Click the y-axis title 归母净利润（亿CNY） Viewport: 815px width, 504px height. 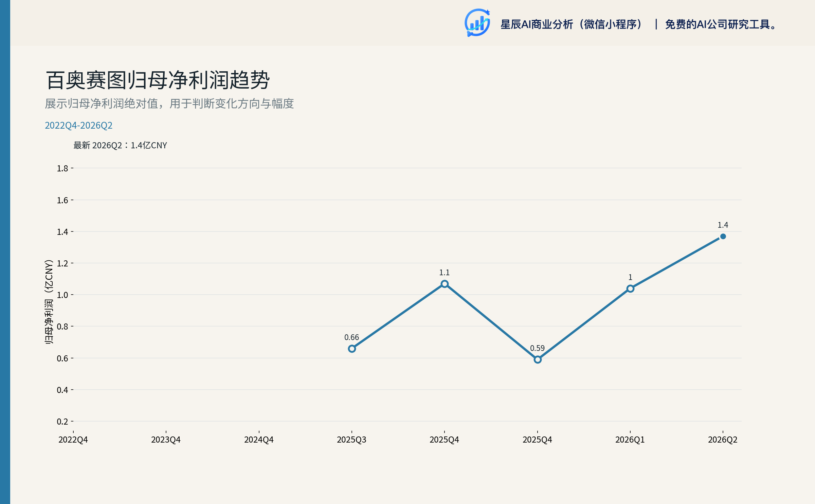pos(49,302)
